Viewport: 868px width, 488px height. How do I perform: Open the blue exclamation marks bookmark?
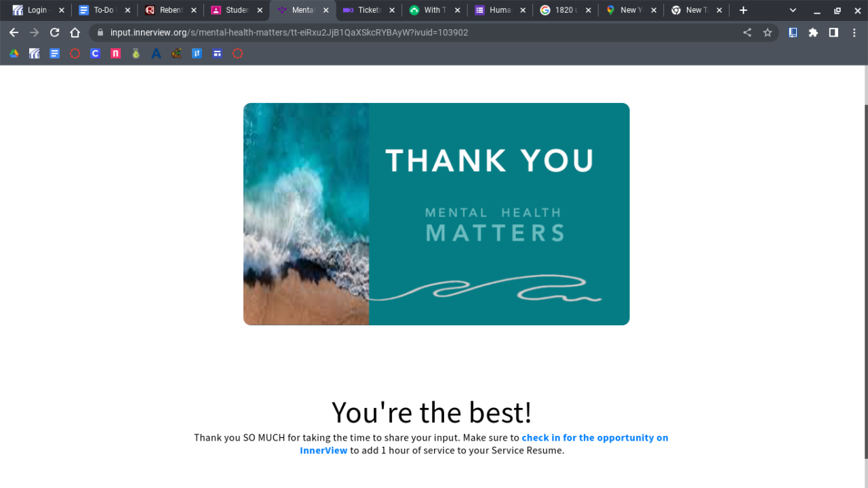click(197, 54)
